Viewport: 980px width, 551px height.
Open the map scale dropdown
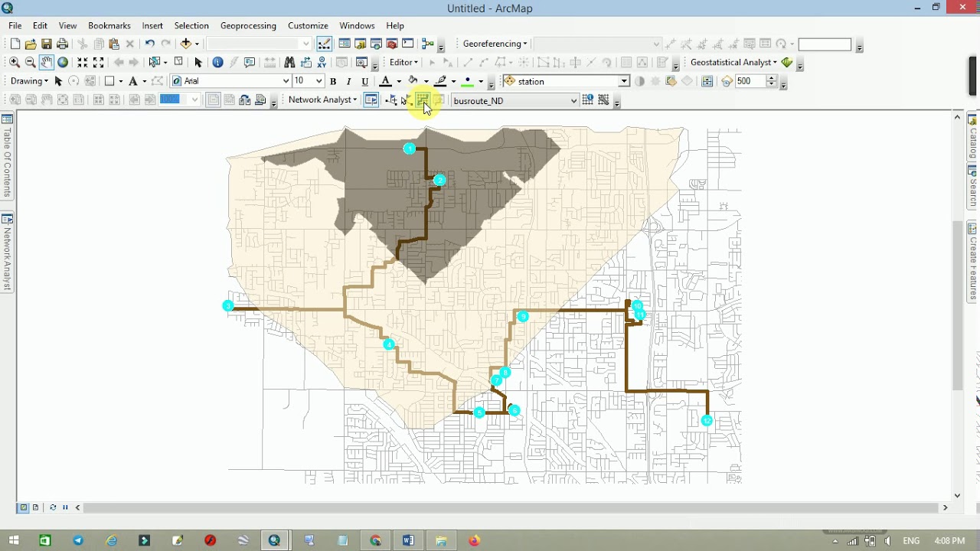point(305,44)
